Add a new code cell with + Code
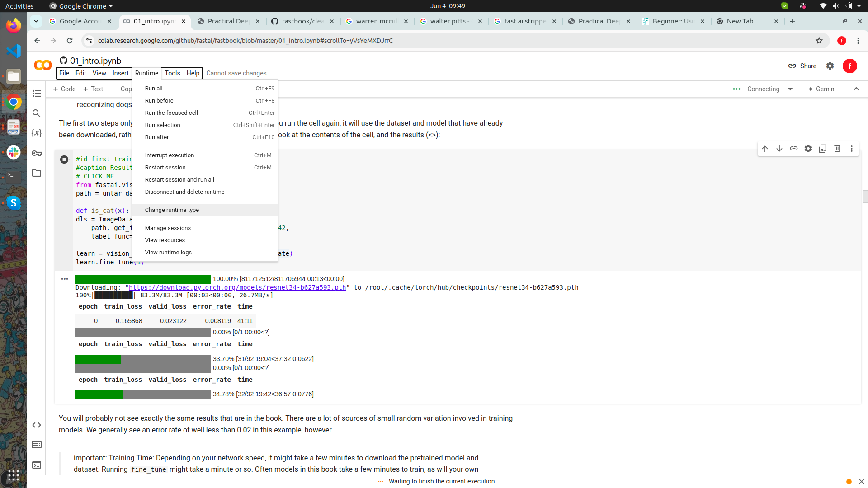 (x=64, y=89)
